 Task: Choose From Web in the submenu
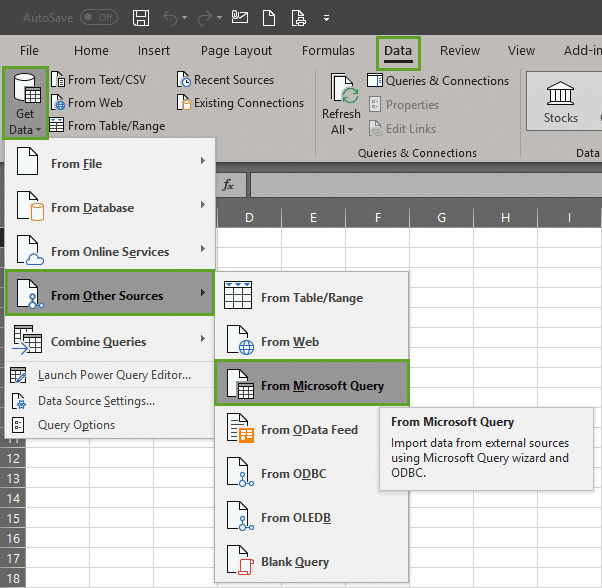click(x=312, y=340)
